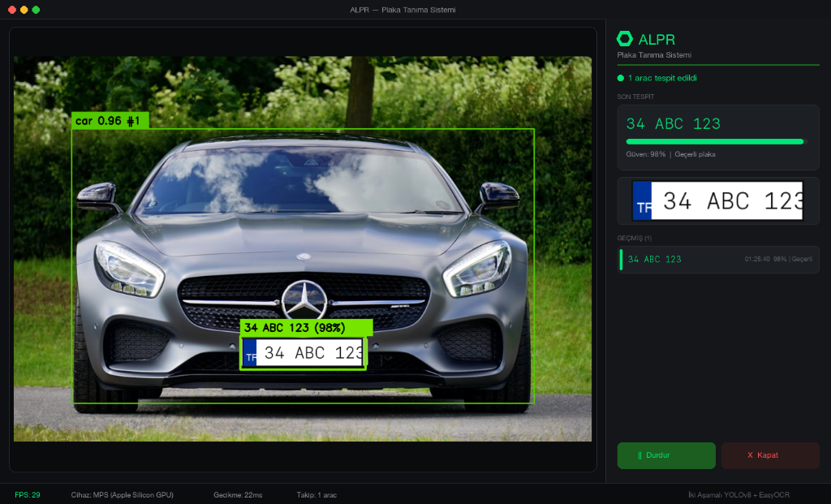Click the '34 ABC 123 (98%)' plate overlay label
This screenshot has height=504, width=831.
(306, 328)
